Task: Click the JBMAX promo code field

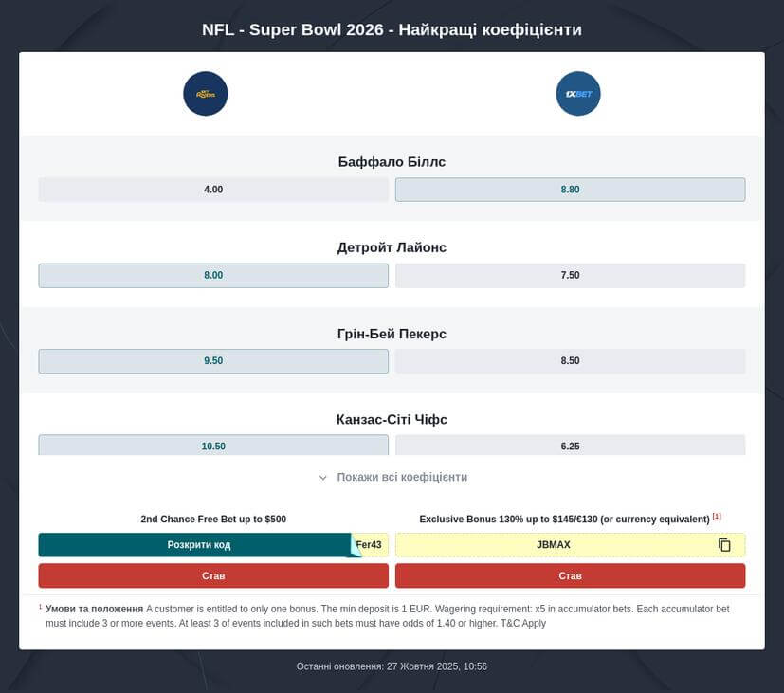Action: point(554,545)
